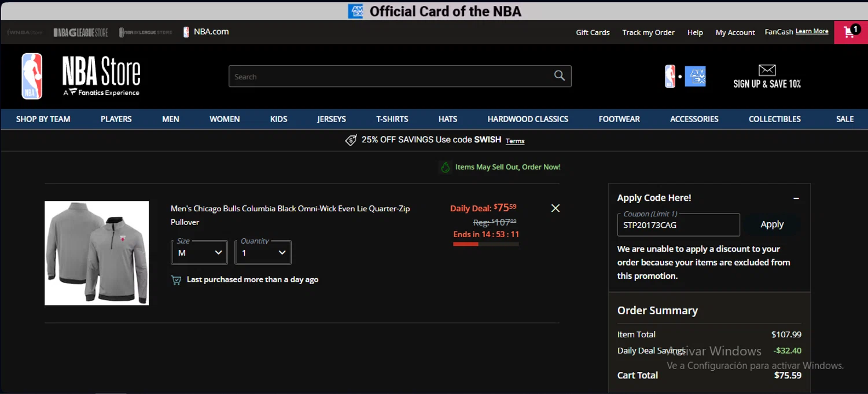Click the Reg: $107.99 price text

pos(495,222)
